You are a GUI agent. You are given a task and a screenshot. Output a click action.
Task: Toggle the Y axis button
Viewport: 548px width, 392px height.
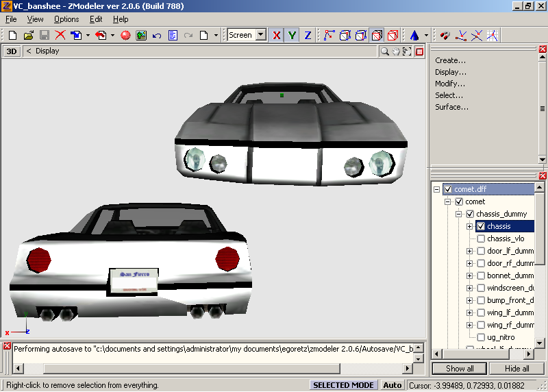tap(292, 36)
